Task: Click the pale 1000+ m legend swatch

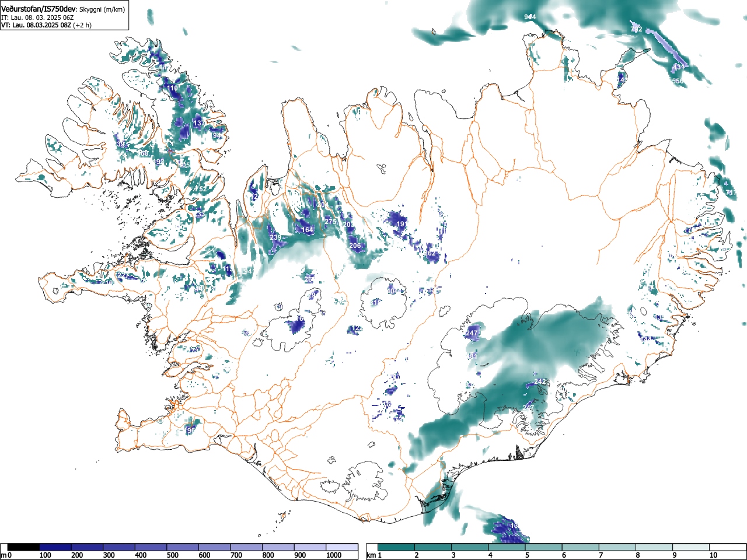Action: (342, 547)
